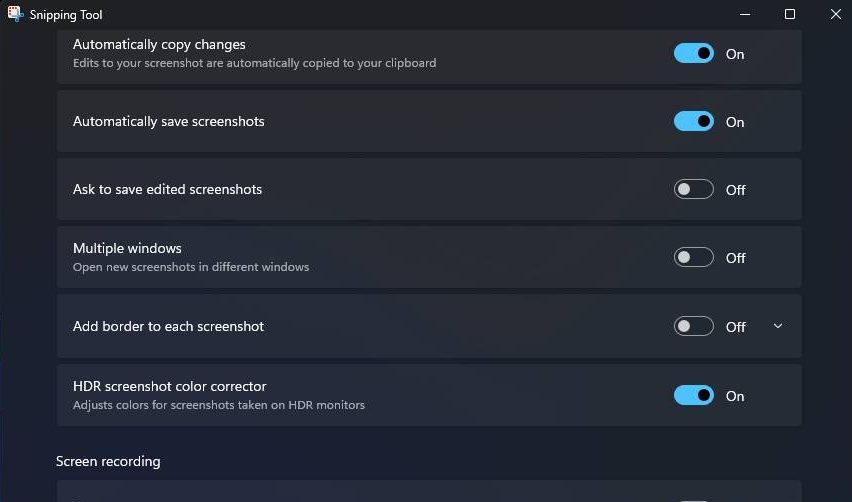Screen dimensions: 852x502
Task: Click the Automatically copy changes label
Action: [159, 45]
